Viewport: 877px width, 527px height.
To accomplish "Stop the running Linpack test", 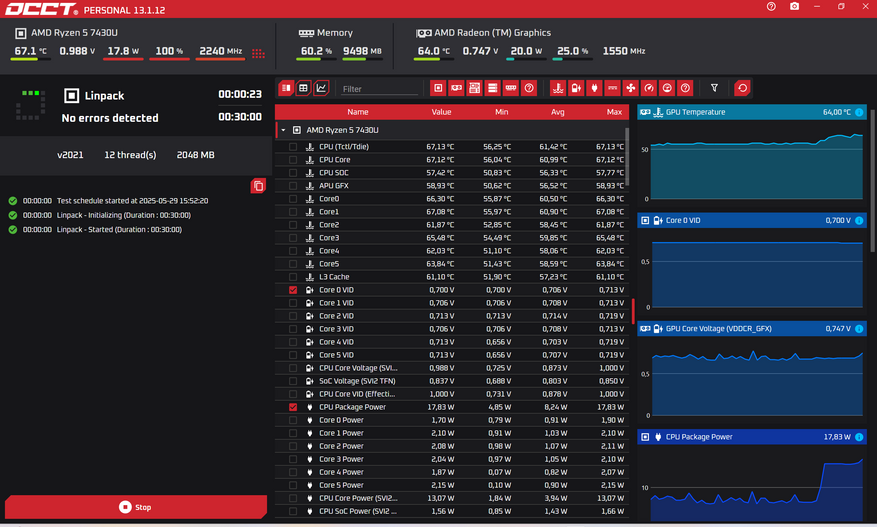I will coord(135,507).
